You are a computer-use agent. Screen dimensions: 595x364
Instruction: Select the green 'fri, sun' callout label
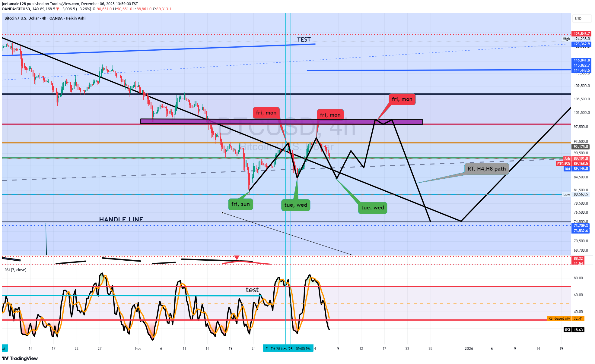click(x=240, y=204)
